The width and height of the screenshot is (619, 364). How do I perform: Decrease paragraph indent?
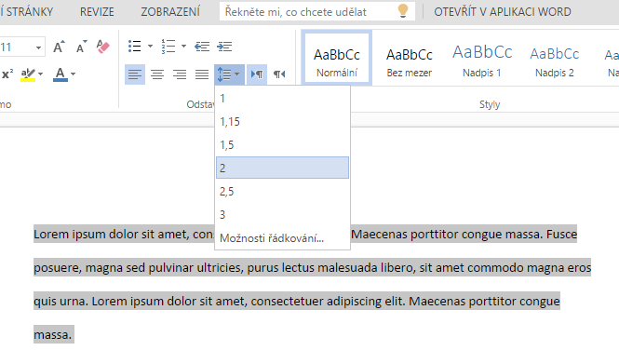[x=202, y=47]
